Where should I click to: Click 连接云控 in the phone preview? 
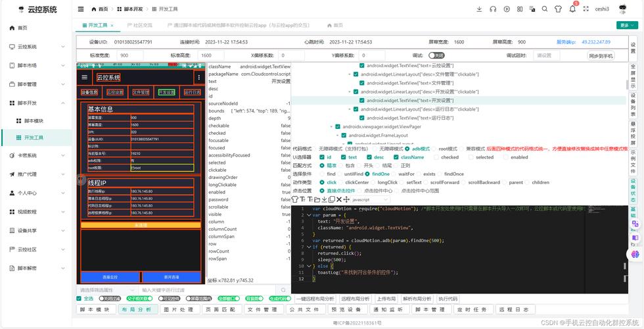pyautogui.click(x=110, y=277)
